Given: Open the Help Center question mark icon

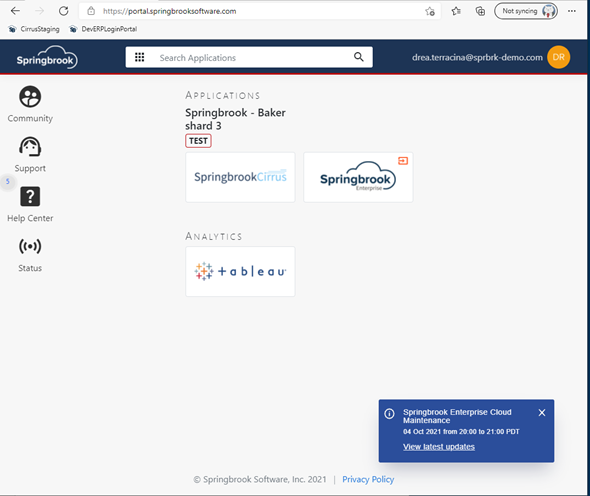Looking at the screenshot, I should 30,196.
